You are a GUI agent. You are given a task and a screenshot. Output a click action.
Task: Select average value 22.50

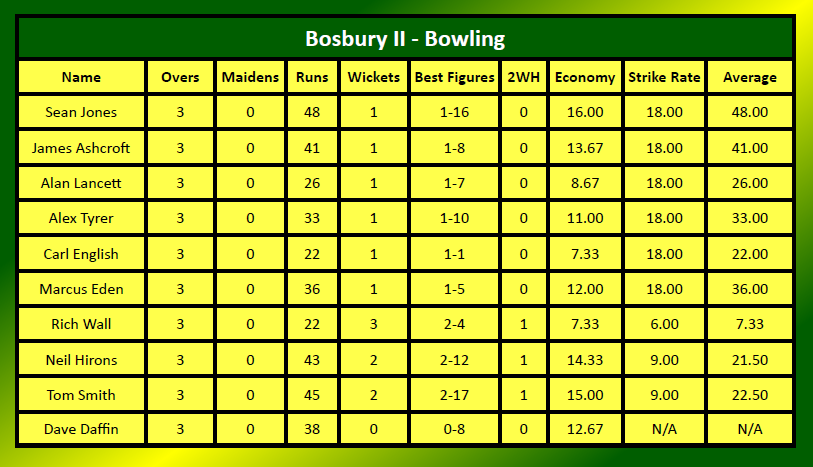750,395
